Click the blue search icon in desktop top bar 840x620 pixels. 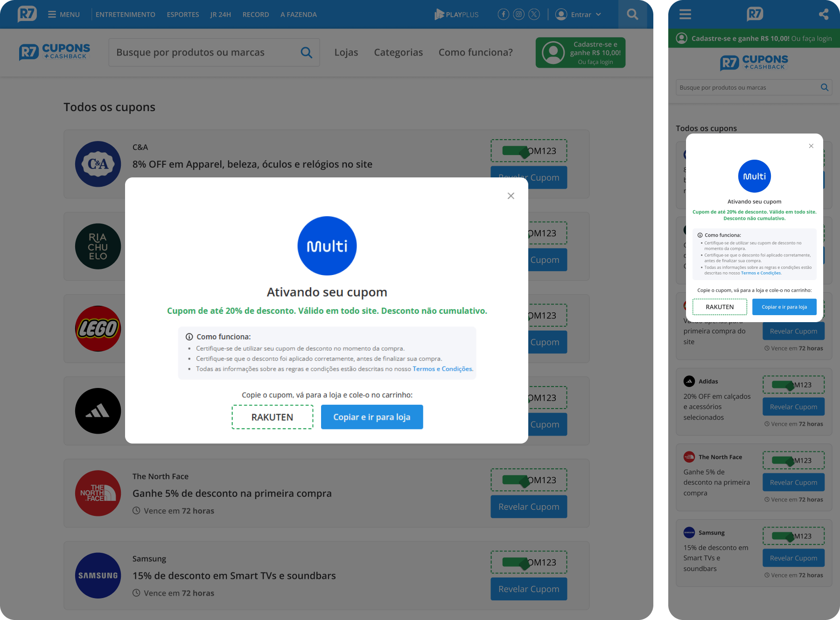coord(632,14)
